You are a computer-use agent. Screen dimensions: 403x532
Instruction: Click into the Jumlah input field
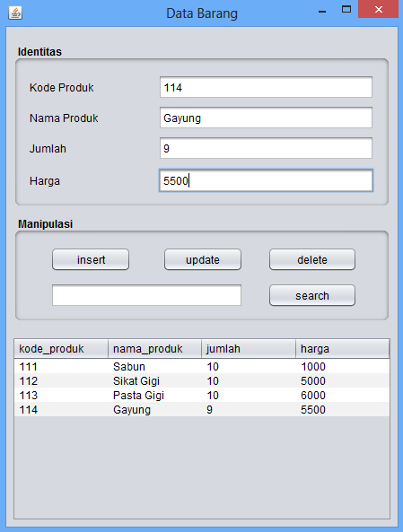266,148
